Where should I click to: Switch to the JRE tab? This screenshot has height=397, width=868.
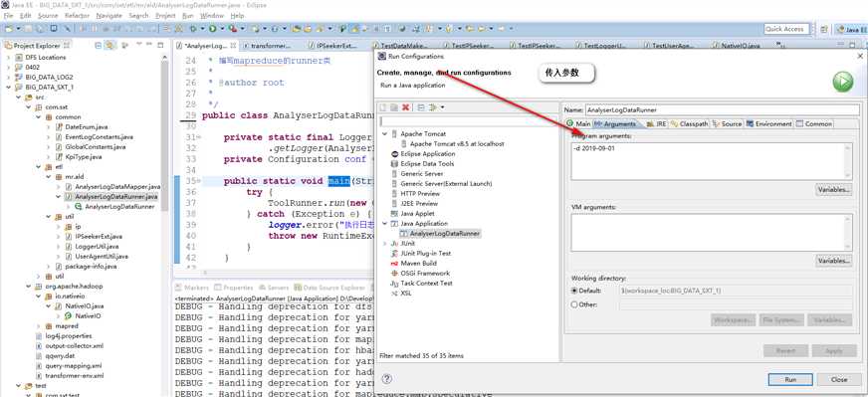pos(656,124)
